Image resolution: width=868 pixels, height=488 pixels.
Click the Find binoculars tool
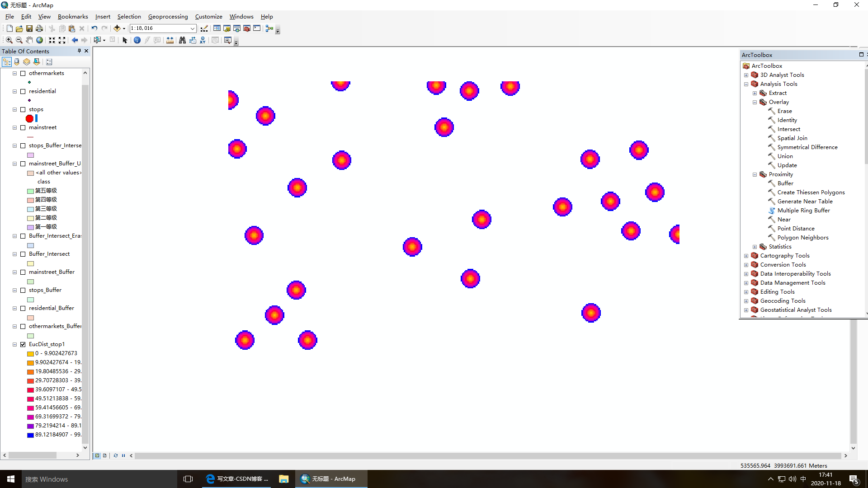[182, 40]
